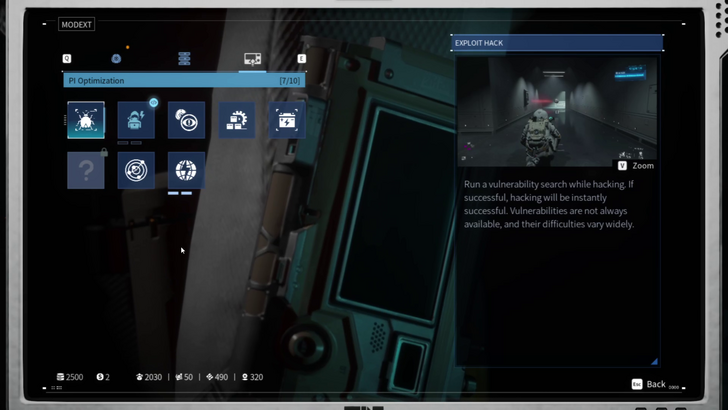728x410 pixels.
Task: Click the 2030 resource counter
Action: (x=148, y=377)
